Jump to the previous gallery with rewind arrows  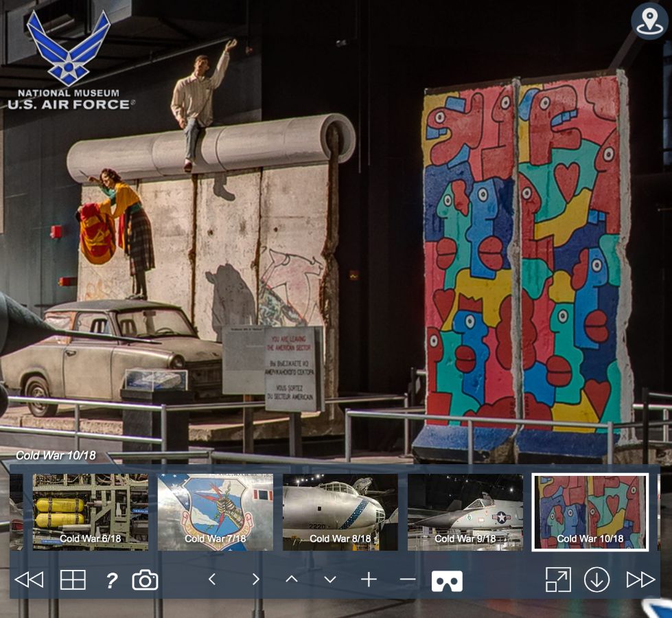pos(29,580)
